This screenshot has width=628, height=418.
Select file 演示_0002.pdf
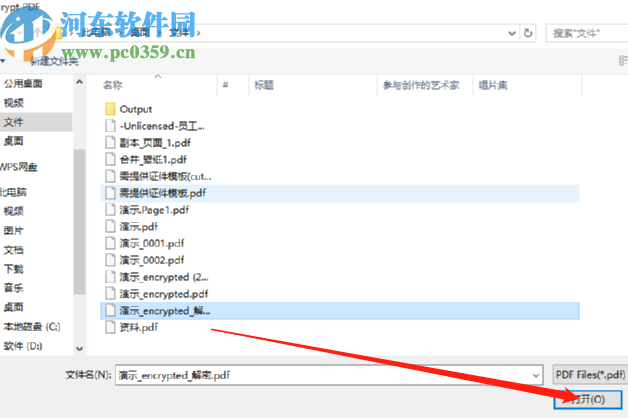(x=152, y=260)
